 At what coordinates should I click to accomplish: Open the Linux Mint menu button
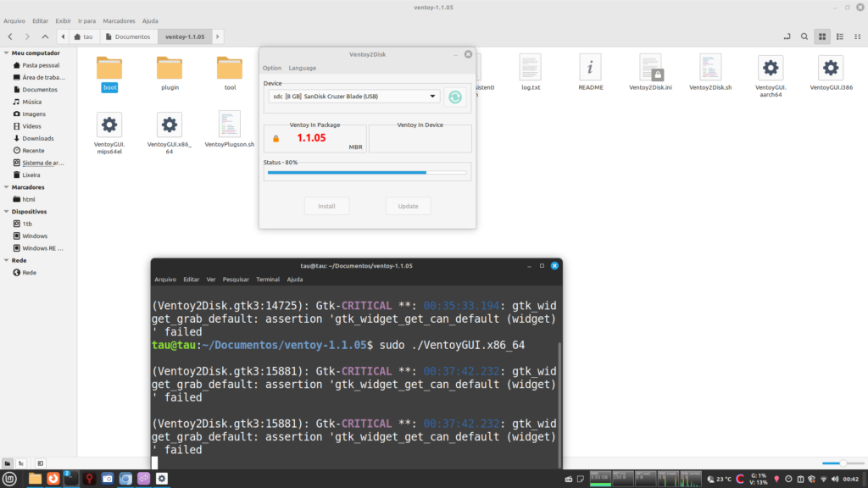pyautogui.click(x=10, y=479)
